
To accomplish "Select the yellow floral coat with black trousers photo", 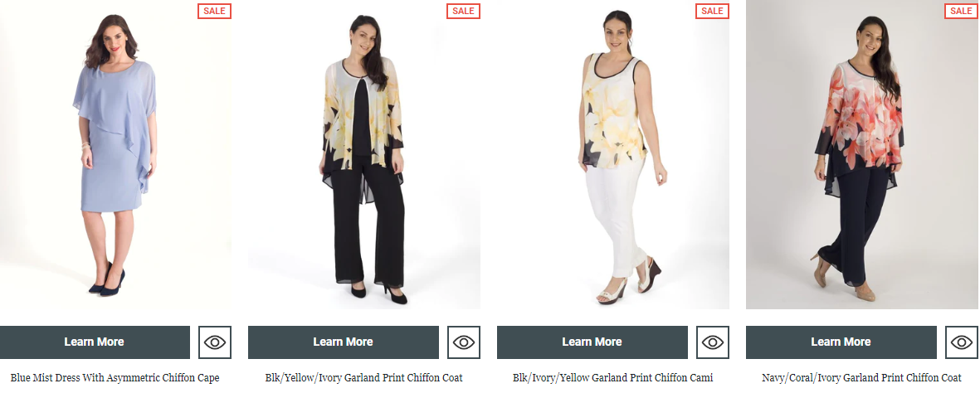I will coord(364,154).
